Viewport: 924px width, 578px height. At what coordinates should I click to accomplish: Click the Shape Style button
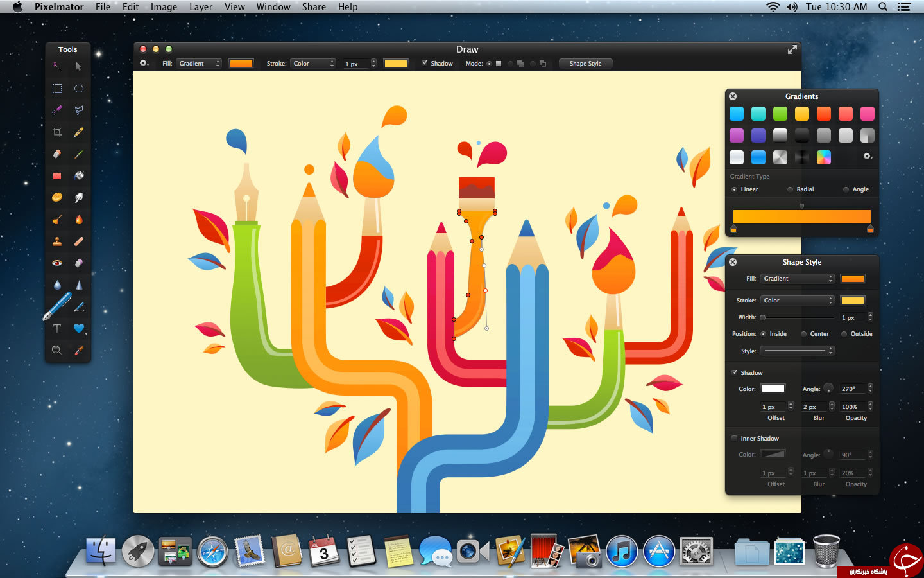tap(586, 63)
